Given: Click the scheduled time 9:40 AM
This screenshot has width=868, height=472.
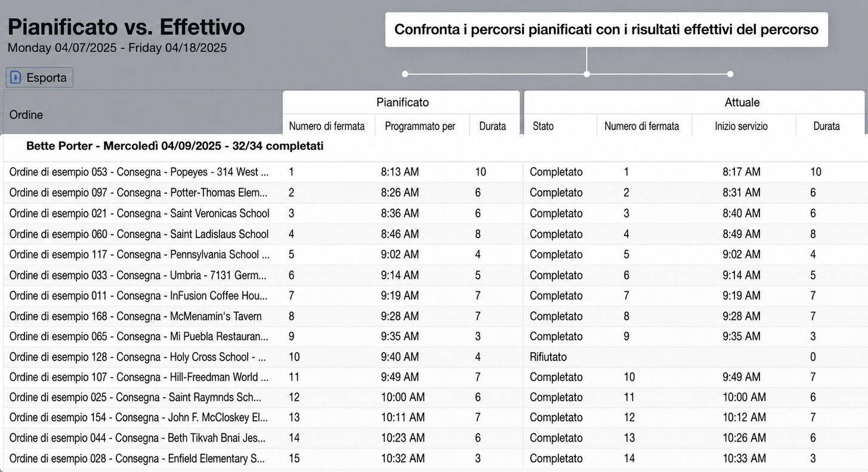Looking at the screenshot, I should (400, 357).
